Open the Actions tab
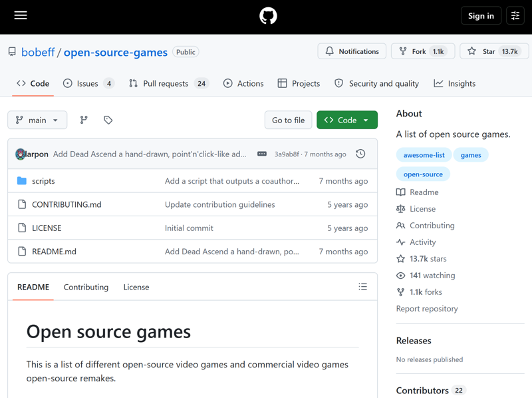This screenshot has height=398, width=532. (x=243, y=84)
